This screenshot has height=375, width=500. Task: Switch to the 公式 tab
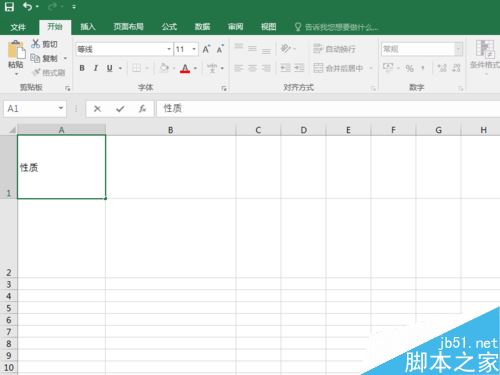[x=169, y=27]
